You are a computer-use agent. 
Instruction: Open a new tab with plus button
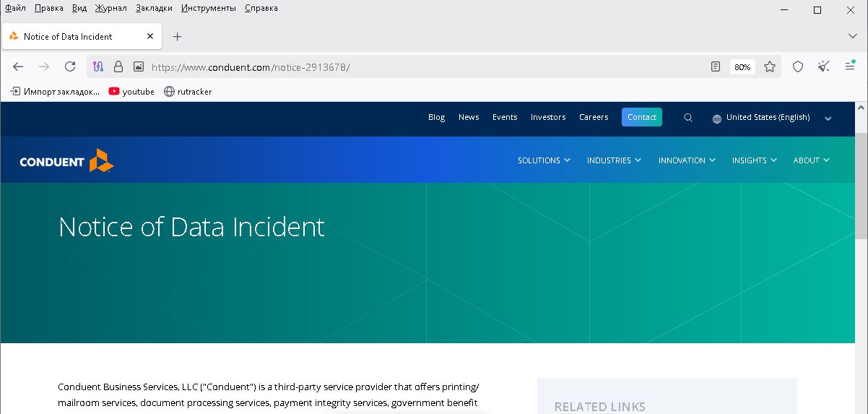pyautogui.click(x=178, y=36)
